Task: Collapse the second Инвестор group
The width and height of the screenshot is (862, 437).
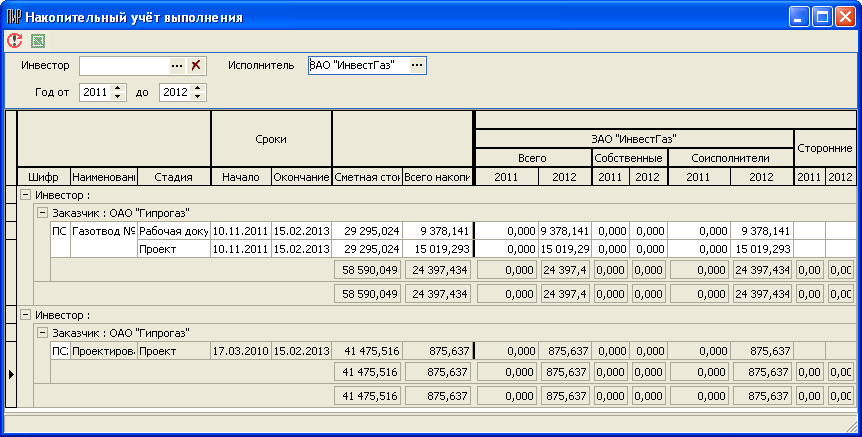Action: (x=25, y=315)
